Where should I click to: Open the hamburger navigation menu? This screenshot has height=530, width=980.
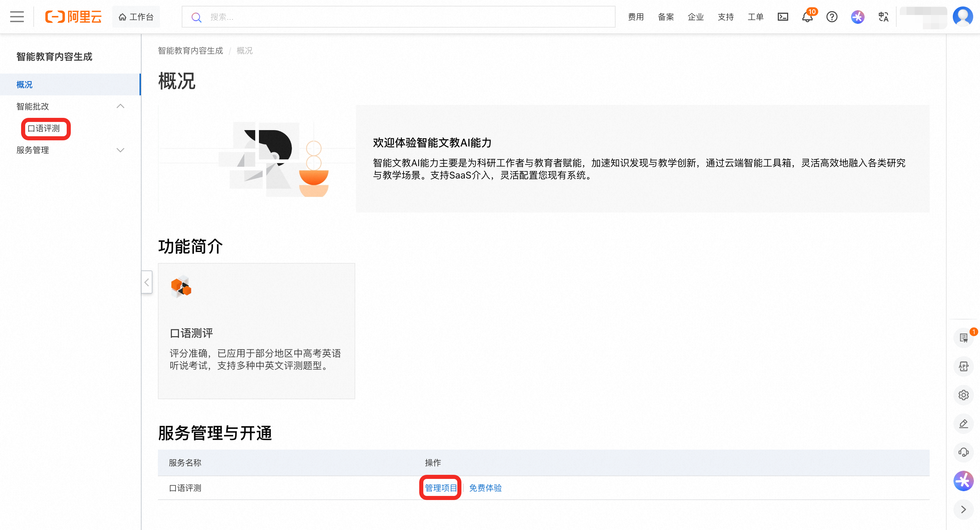tap(17, 17)
